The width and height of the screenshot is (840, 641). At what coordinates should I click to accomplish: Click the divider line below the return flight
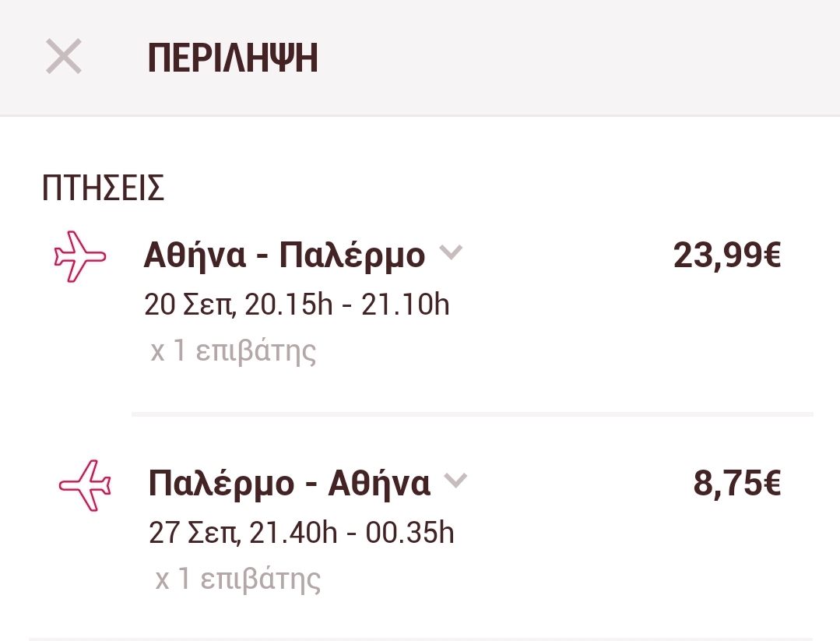(420, 639)
